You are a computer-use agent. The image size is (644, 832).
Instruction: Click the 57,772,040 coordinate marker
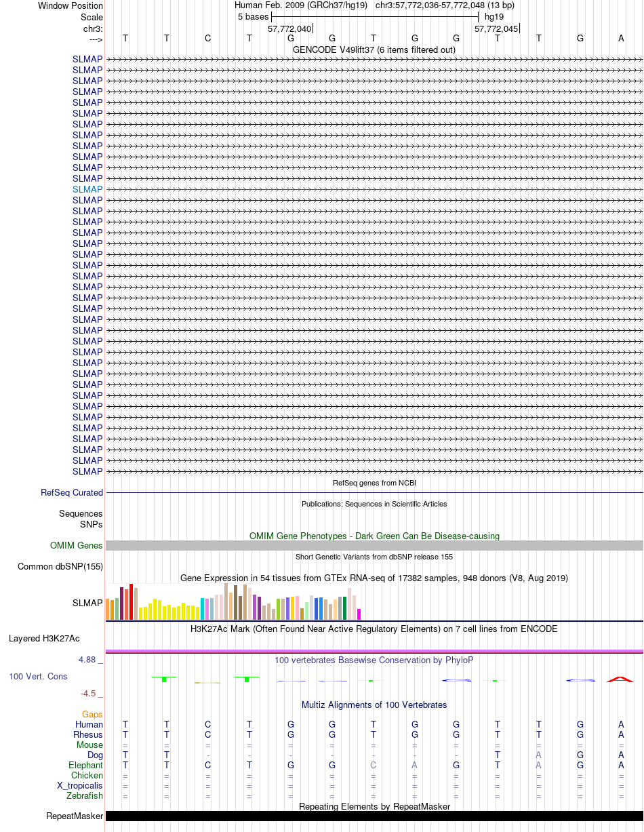tap(289, 28)
